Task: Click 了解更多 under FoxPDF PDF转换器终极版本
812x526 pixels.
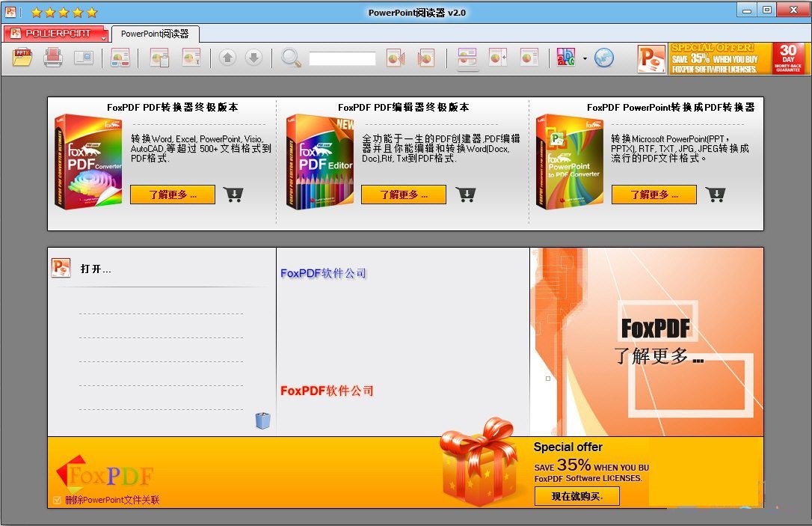Action: (x=172, y=195)
